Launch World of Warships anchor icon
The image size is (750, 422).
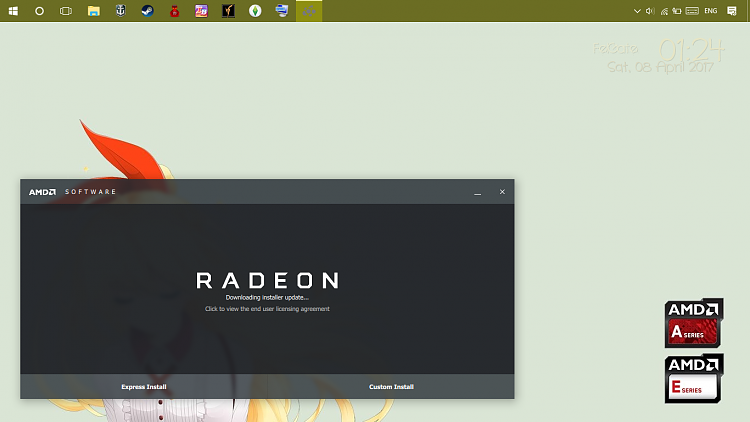(x=121, y=11)
